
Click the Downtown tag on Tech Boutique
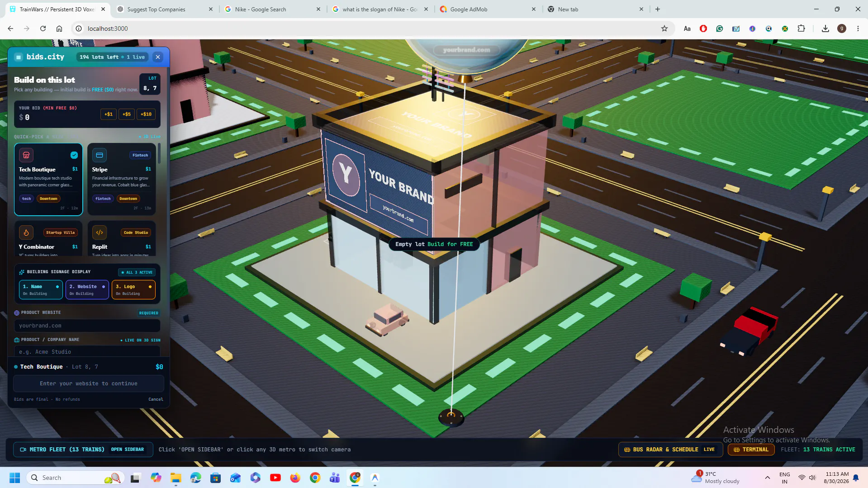(48, 199)
